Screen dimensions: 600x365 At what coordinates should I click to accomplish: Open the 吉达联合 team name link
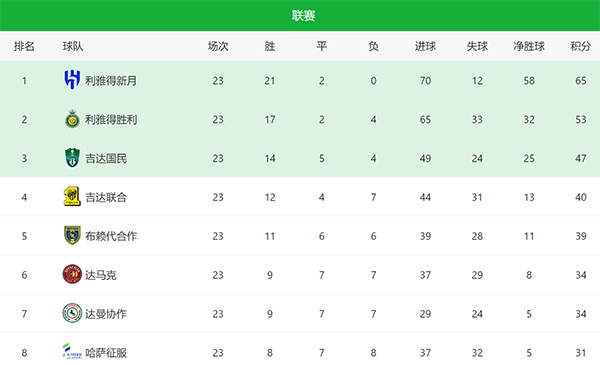tap(106, 197)
